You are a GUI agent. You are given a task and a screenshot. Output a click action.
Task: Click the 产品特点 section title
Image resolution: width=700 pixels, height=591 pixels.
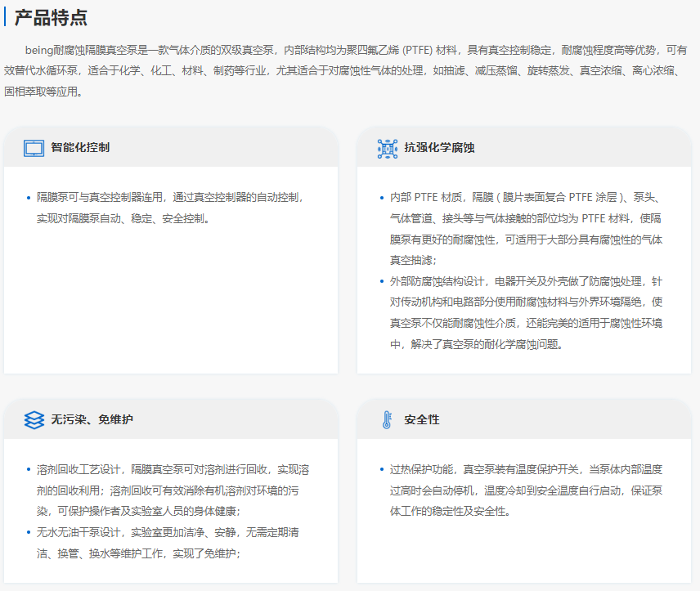[x=51, y=17]
